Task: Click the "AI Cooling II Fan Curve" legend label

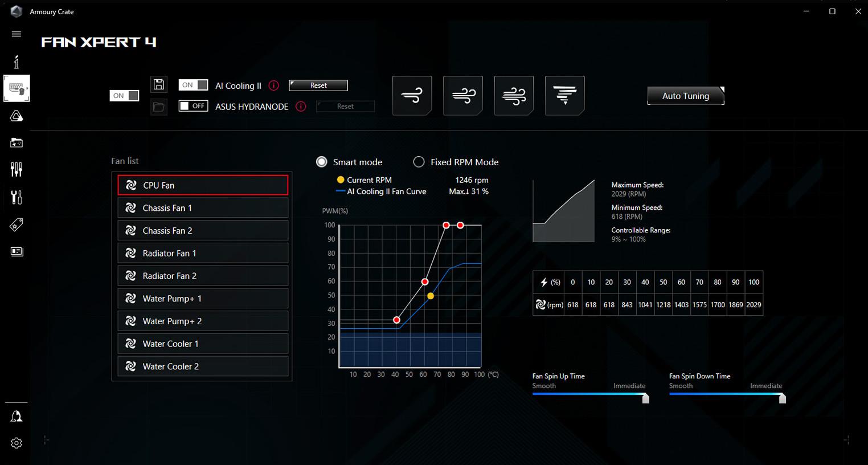Action: [387, 191]
